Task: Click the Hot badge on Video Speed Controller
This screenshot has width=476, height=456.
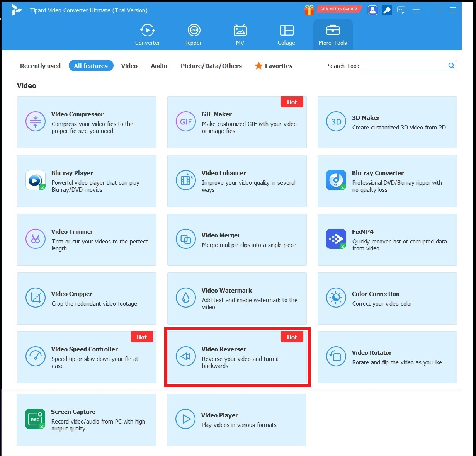Action: 142,337
